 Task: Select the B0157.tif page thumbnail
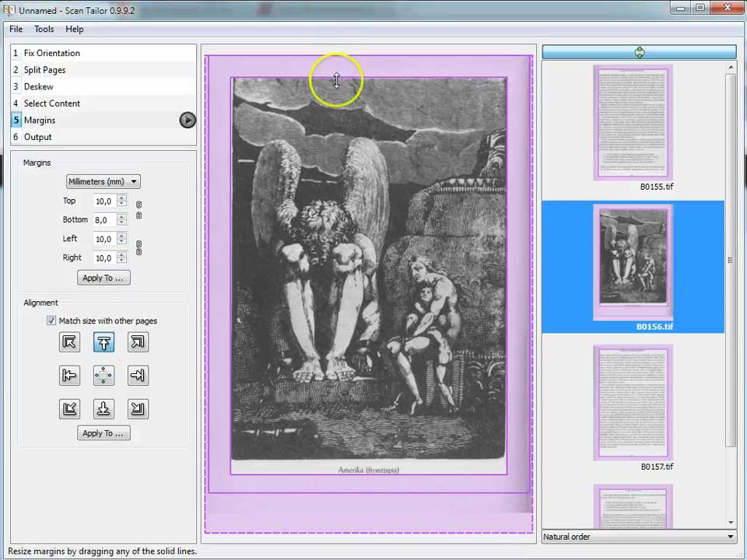click(x=633, y=402)
